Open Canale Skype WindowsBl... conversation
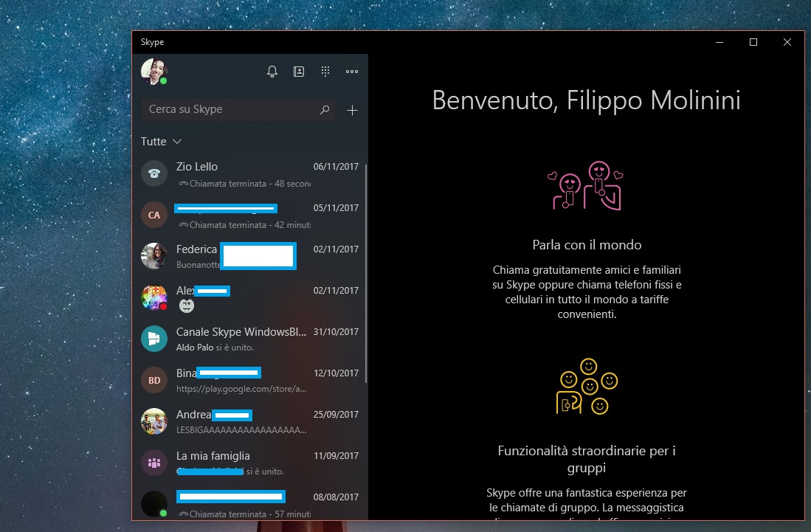Viewport: 811px width, 532px height. pos(250,339)
